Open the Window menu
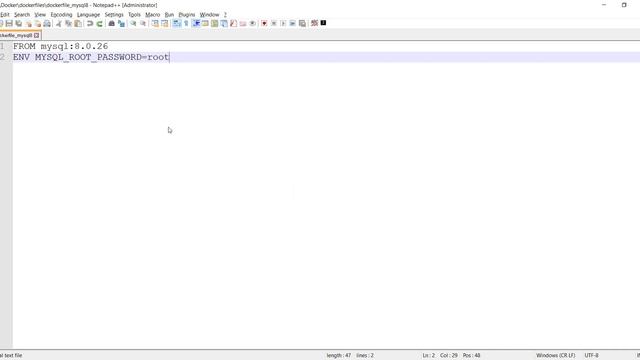This screenshot has height=360, width=640. [x=209, y=15]
